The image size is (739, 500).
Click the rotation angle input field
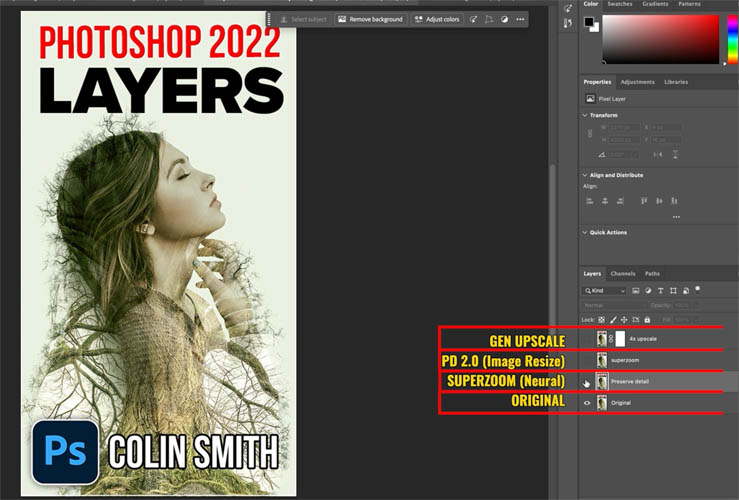(623, 155)
